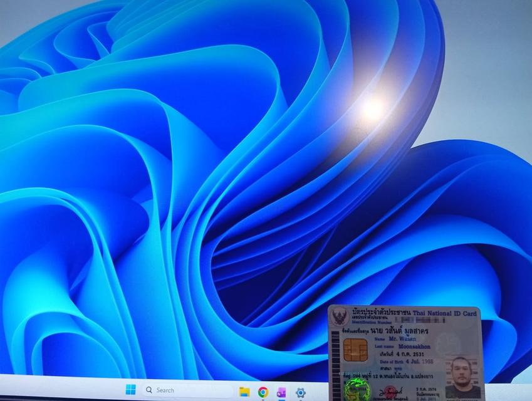Launch Google Chrome from the taskbar
Screen dimensions: 532x401
(263, 392)
